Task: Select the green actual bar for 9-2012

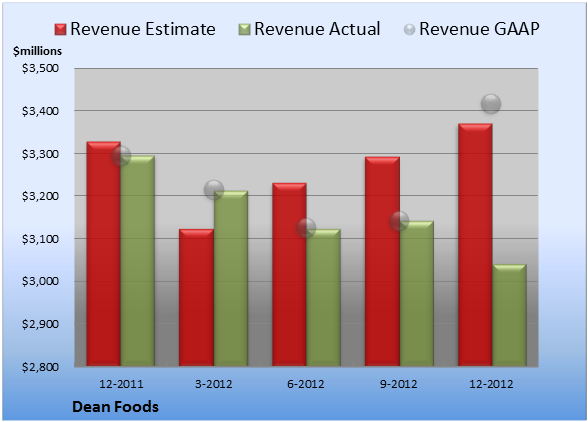Action: pos(416,294)
